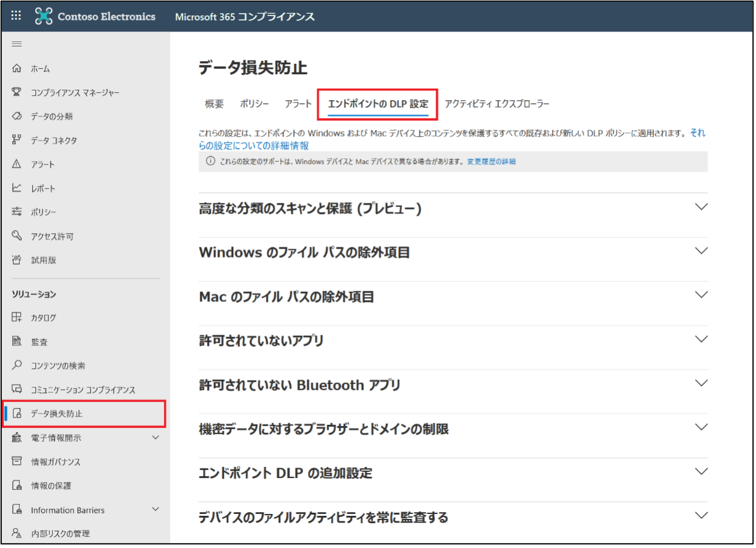Click the アラート warning triangle icon

(x=17, y=164)
